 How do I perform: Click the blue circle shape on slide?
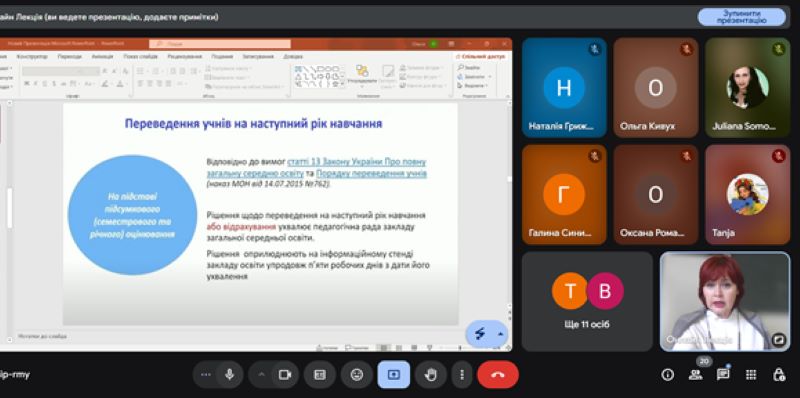tap(133, 215)
